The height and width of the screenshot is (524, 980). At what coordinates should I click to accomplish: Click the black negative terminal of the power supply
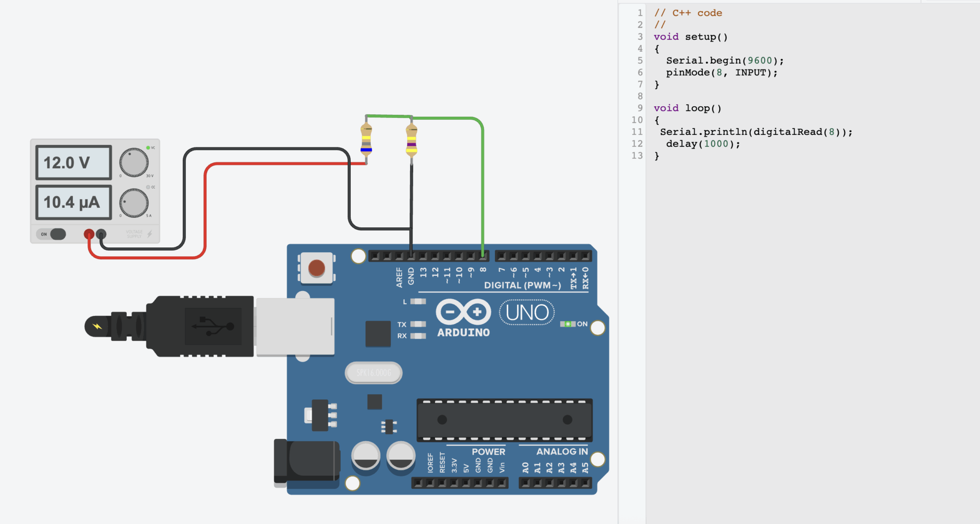[101, 233]
